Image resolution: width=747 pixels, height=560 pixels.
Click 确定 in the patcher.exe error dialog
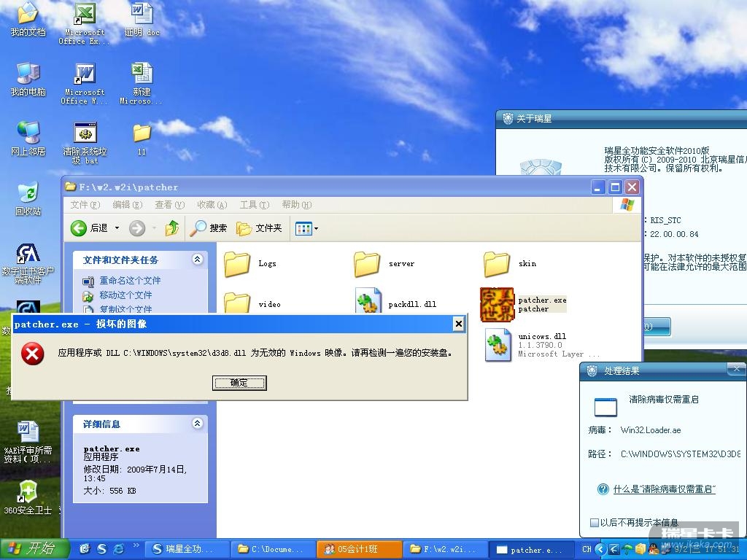pos(239,382)
